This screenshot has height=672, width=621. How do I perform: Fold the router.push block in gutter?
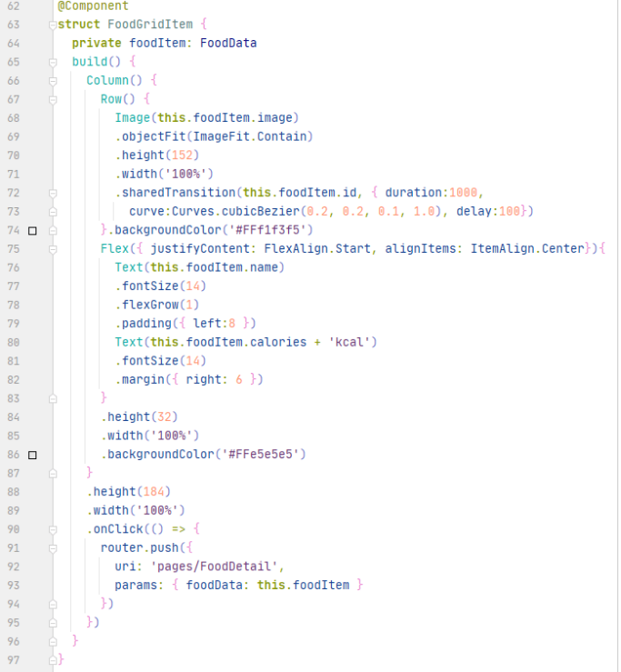[x=52, y=547]
